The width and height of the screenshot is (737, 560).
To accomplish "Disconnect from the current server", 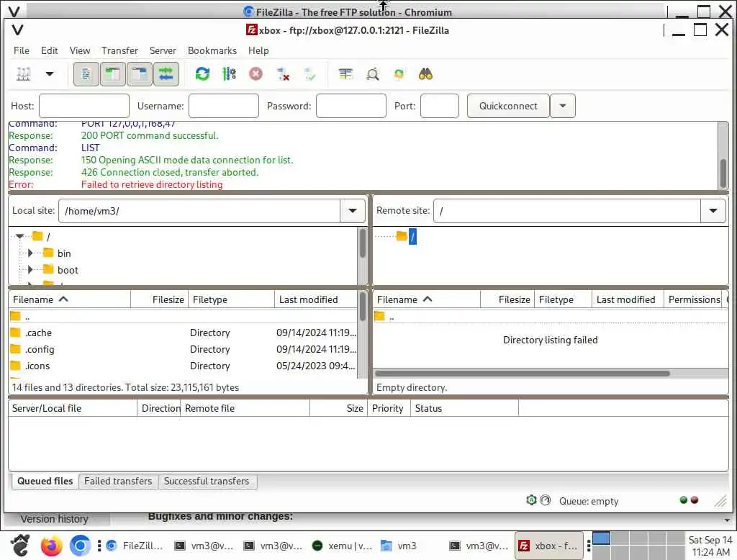I will (282, 74).
